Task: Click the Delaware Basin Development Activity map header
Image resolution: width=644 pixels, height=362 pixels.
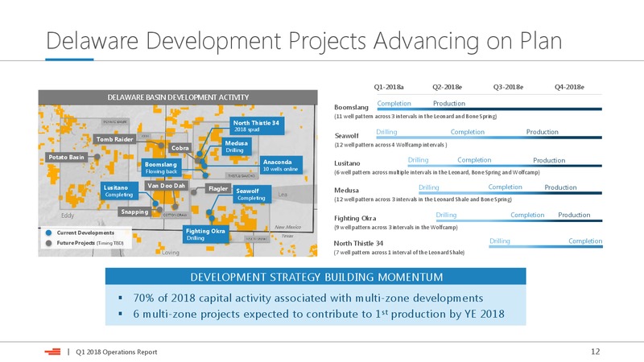Action: (x=178, y=97)
